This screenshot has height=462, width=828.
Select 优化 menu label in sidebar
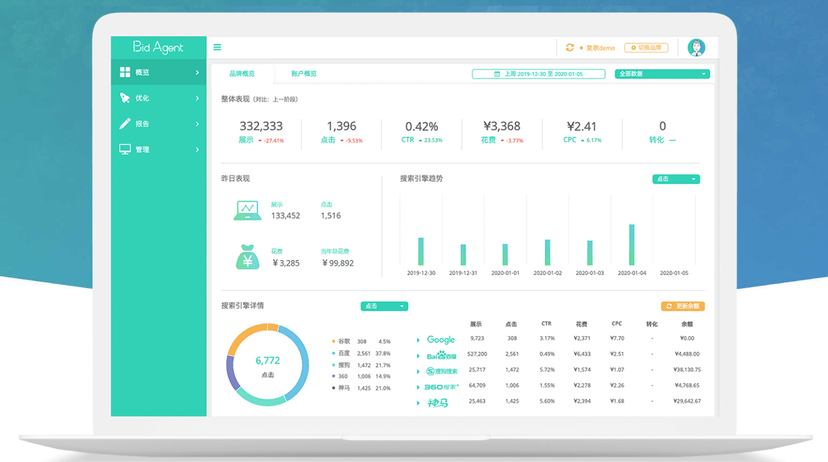pos(143,98)
